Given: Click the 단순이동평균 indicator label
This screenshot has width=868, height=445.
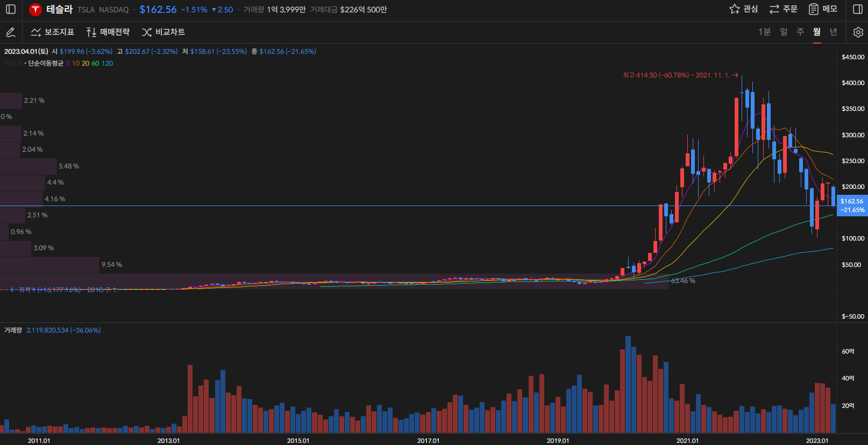Looking at the screenshot, I should coord(46,63).
